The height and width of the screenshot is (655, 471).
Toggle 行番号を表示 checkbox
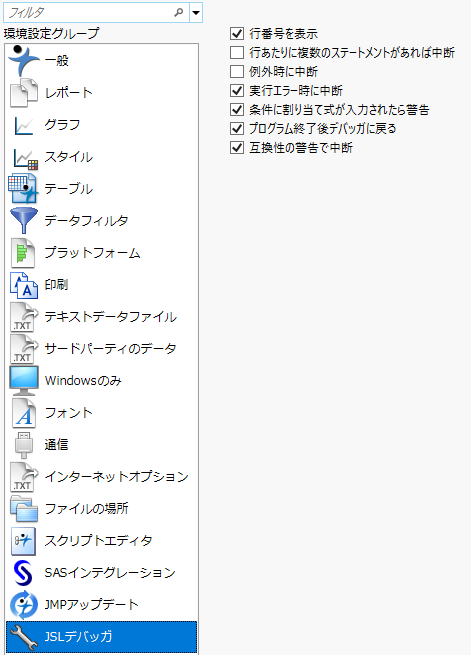(237, 33)
